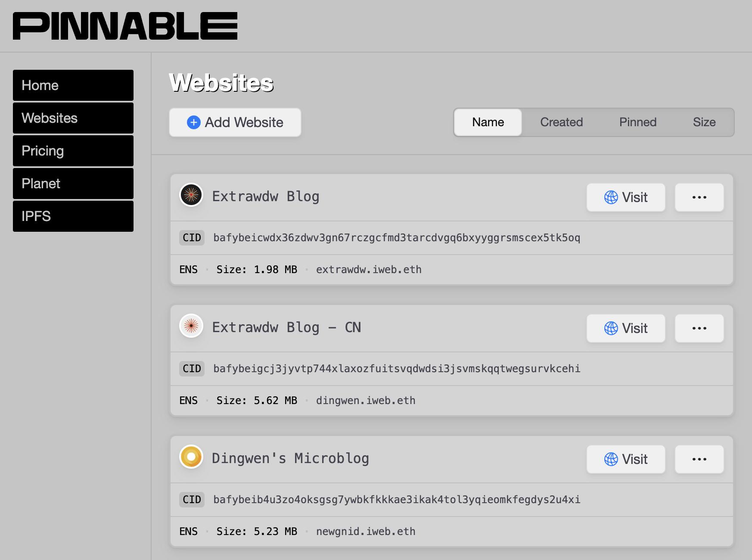Visit the Dingwen's Microblog website
Viewport: 752px width, 560px height.
(625, 459)
